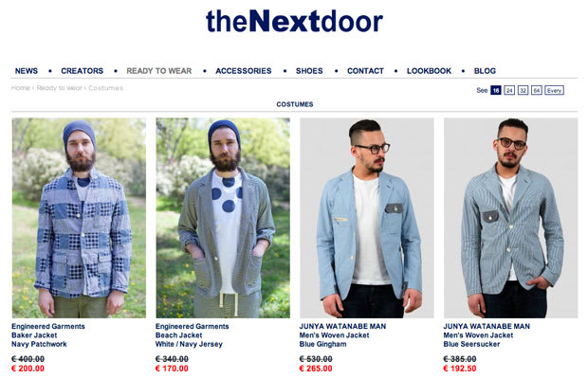588x379 pixels.
Task: Open the CREATORS menu item
Action: (x=83, y=71)
